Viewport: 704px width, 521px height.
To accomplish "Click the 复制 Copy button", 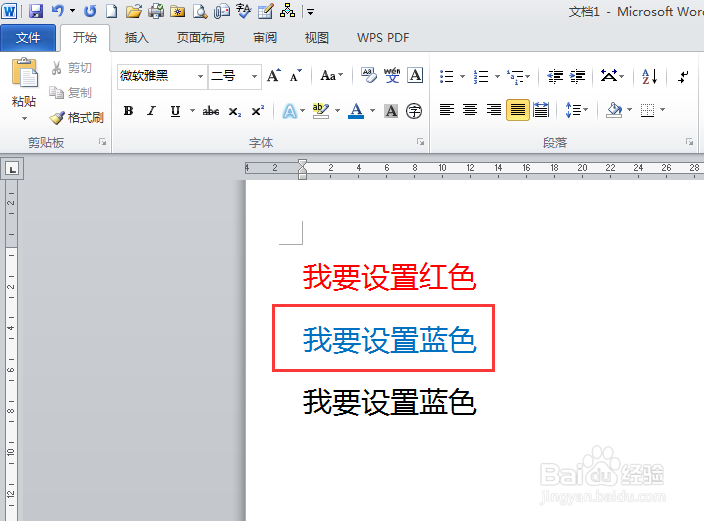I will click(x=70, y=93).
